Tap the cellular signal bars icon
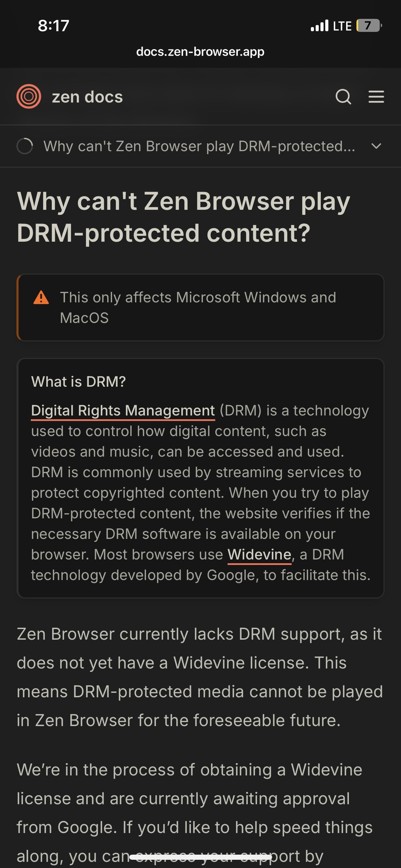The height and width of the screenshot is (868, 401). (319, 26)
